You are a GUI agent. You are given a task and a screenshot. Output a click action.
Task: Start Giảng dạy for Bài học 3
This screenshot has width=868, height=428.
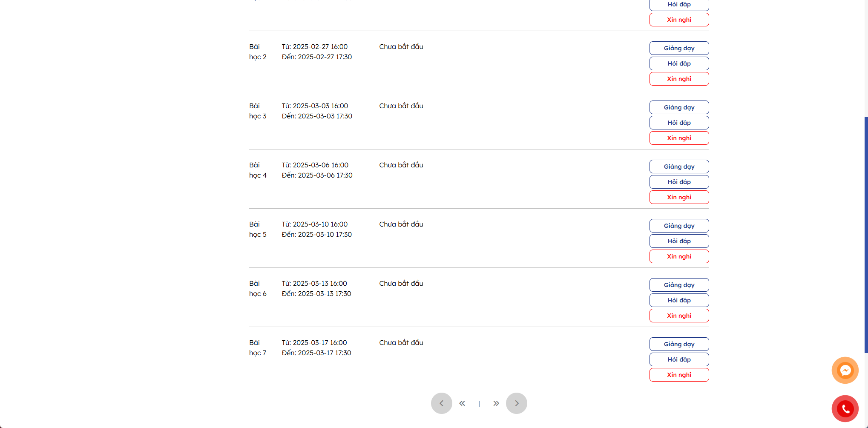(x=679, y=107)
